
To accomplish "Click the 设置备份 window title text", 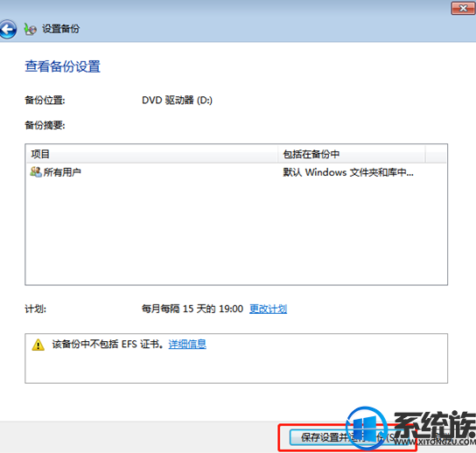I will tap(60, 29).
